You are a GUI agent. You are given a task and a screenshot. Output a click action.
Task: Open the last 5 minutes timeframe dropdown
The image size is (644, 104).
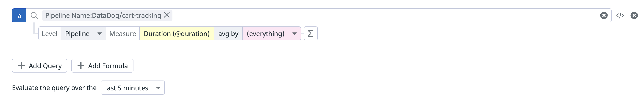[x=133, y=88]
